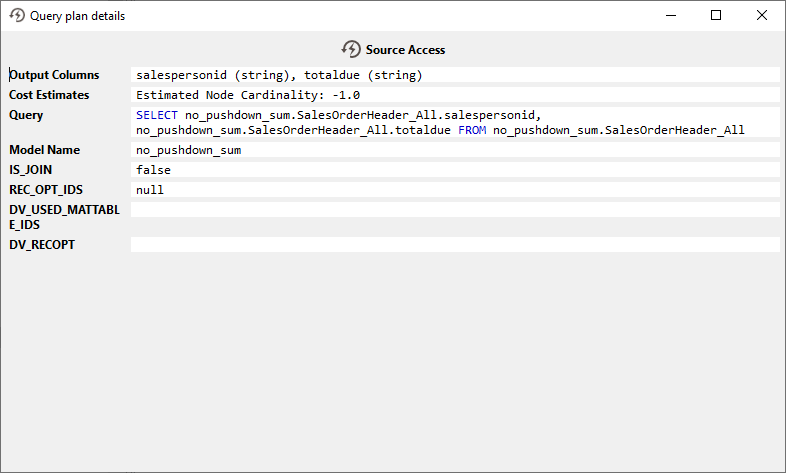Select the Source Access heading text
The image size is (786, 473).
click(x=405, y=50)
